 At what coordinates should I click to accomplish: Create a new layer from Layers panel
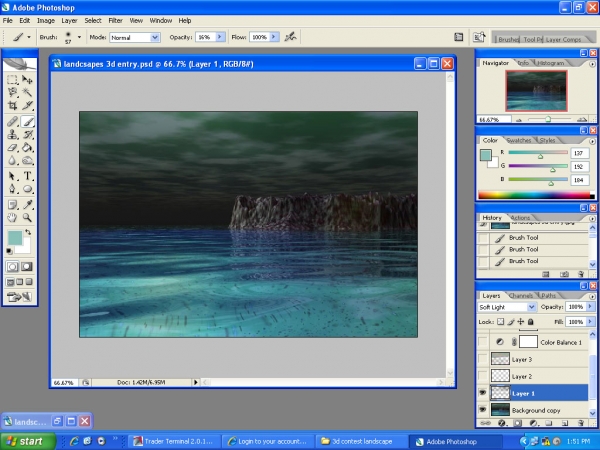[x=565, y=423]
